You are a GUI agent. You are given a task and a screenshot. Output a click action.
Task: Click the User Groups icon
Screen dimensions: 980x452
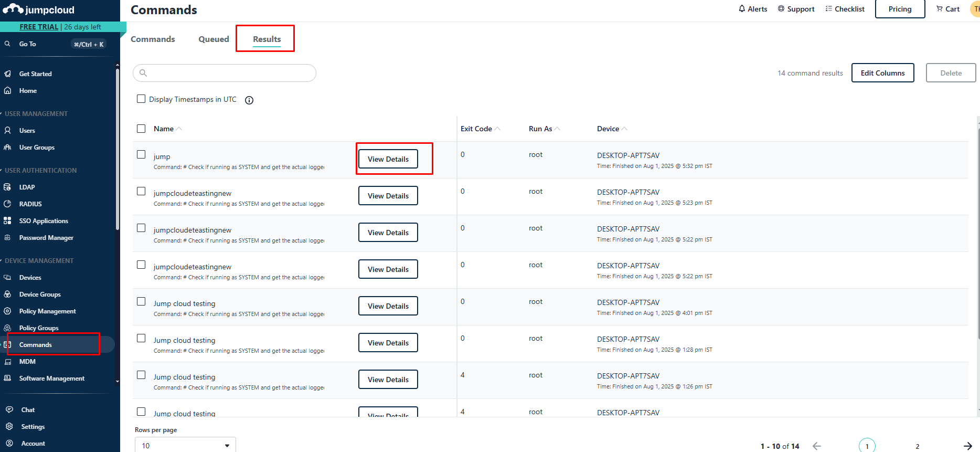coord(7,148)
